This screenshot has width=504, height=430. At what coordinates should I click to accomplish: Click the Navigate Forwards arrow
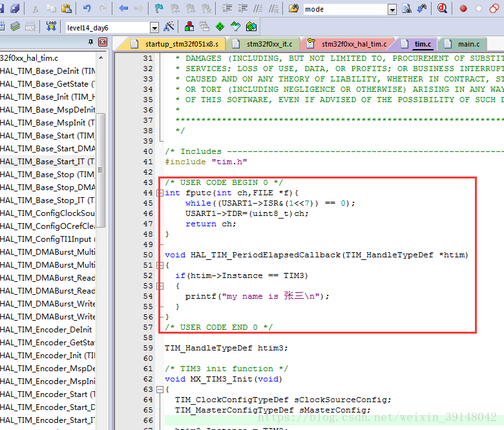point(139,8)
